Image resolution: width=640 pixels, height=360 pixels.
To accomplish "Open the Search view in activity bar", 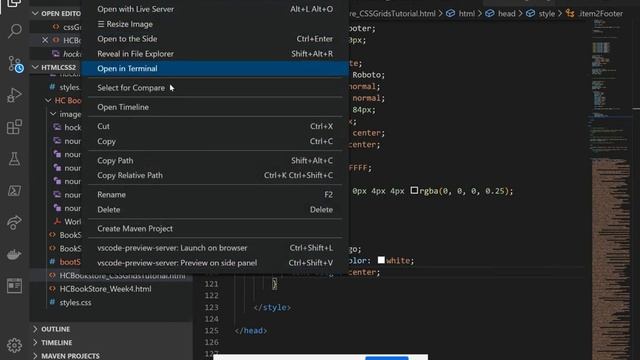I will 15,31.
